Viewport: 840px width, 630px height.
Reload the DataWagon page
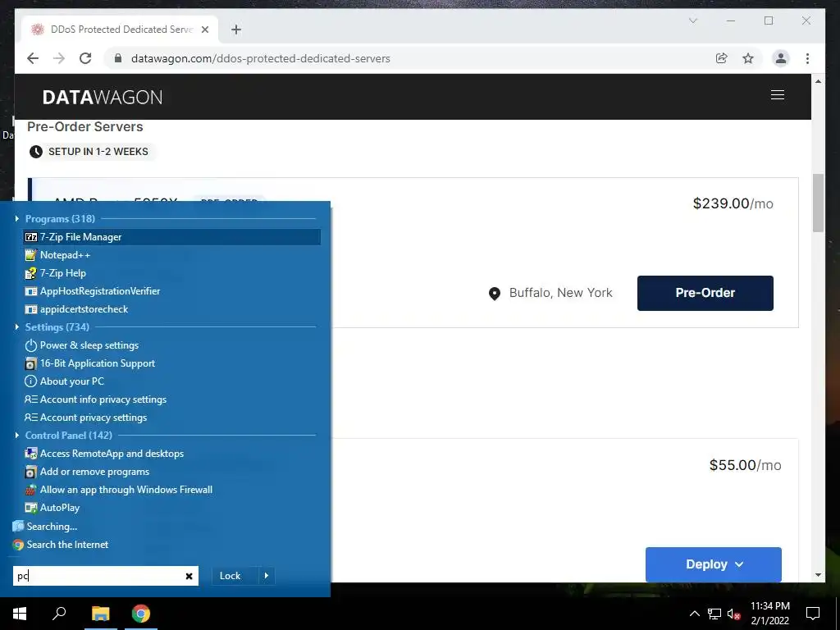[85, 58]
